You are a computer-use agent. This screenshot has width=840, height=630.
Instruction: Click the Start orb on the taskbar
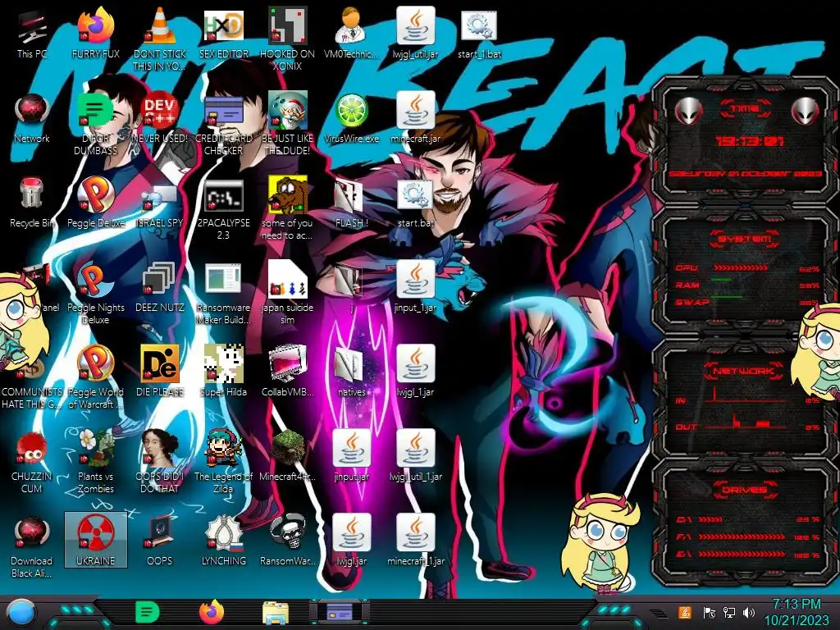pos(21,612)
